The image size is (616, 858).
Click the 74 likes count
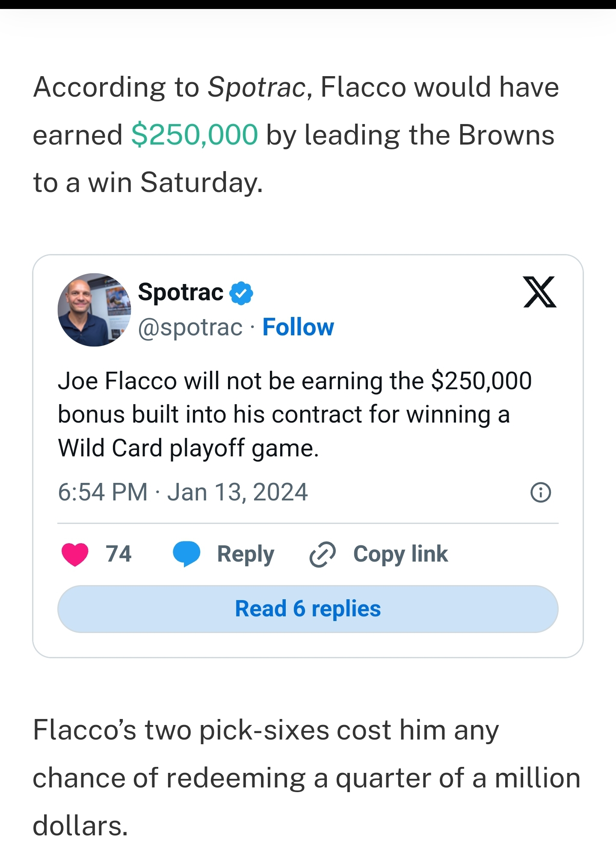(x=118, y=554)
